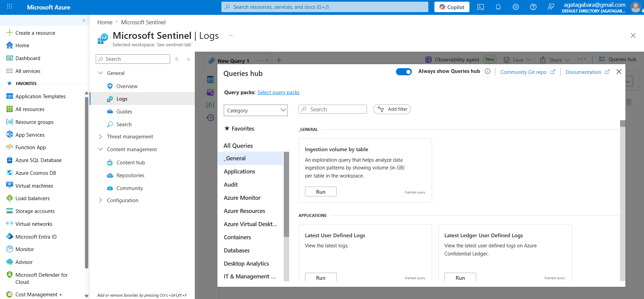Click Home breadcrumb link
Image resolution: width=644 pixels, height=299 pixels.
point(105,22)
